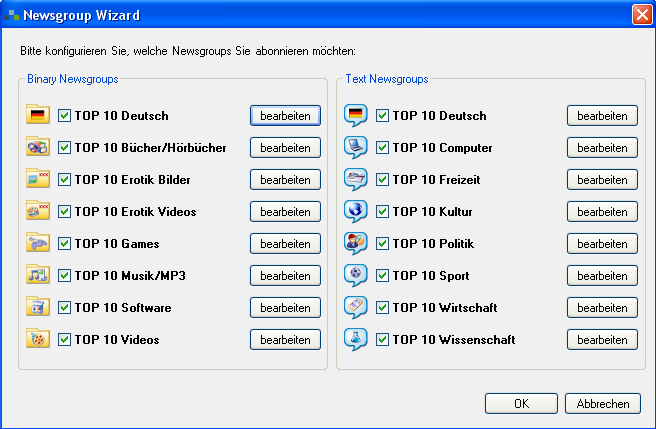Click bearbeiten for Musik/MP3
Viewport: 656px width, 429px height.
(x=285, y=275)
